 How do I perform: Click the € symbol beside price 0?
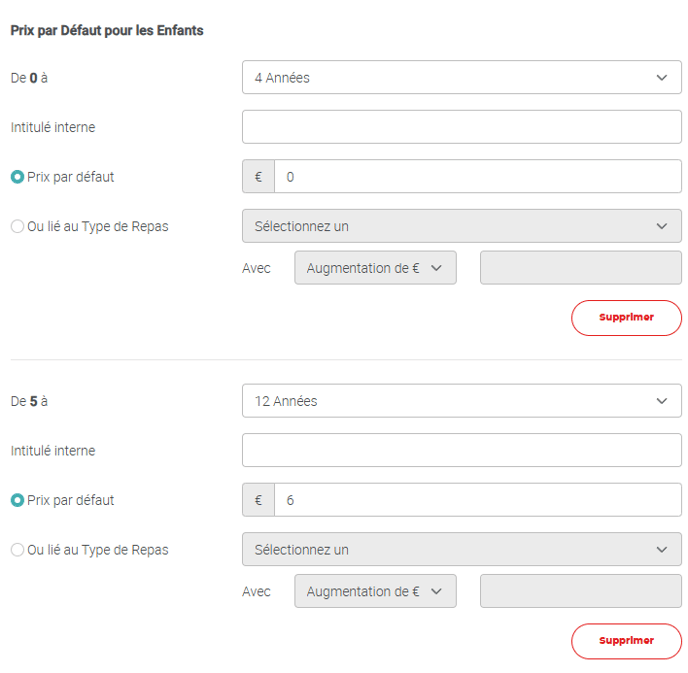tap(258, 177)
